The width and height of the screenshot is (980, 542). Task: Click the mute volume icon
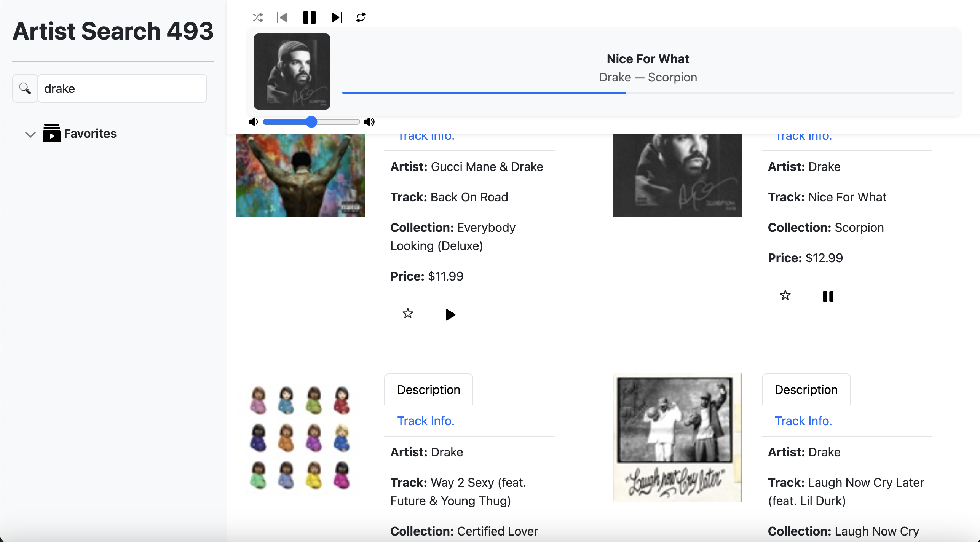tap(254, 122)
